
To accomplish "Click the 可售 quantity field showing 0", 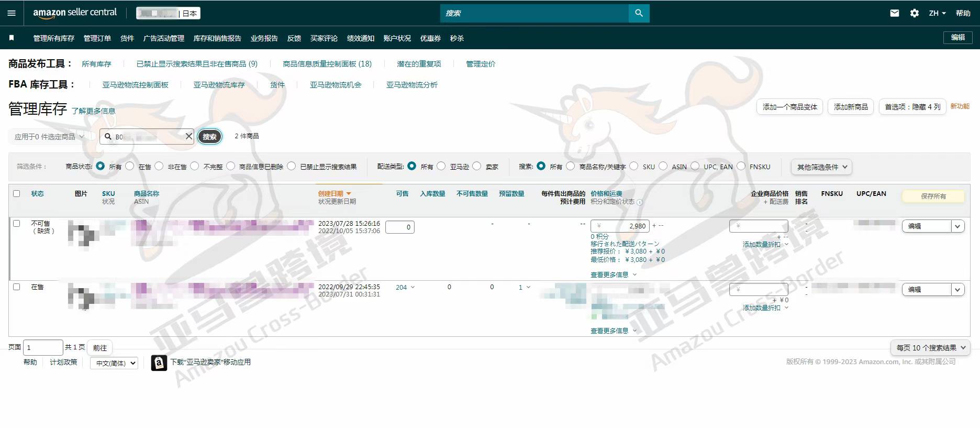I will [x=400, y=227].
